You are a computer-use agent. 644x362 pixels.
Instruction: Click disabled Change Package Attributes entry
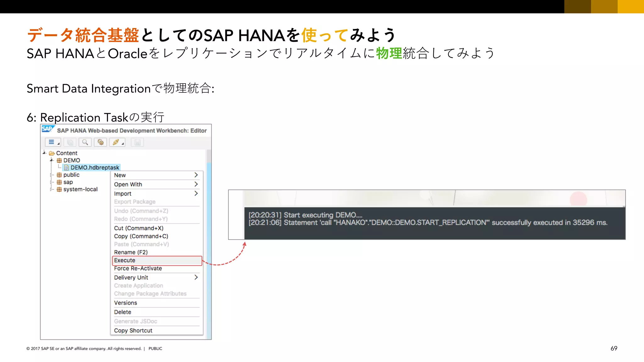coord(157,294)
